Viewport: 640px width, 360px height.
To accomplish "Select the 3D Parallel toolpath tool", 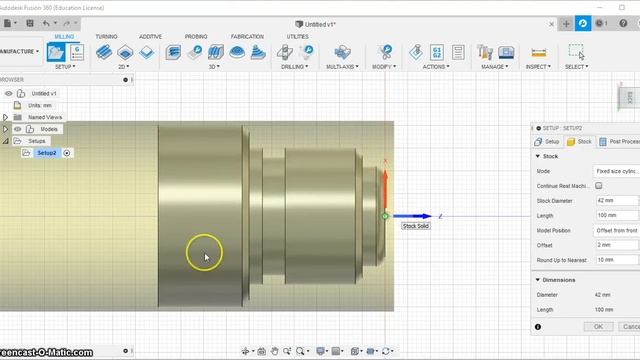I will pyautogui.click(x=216, y=52).
